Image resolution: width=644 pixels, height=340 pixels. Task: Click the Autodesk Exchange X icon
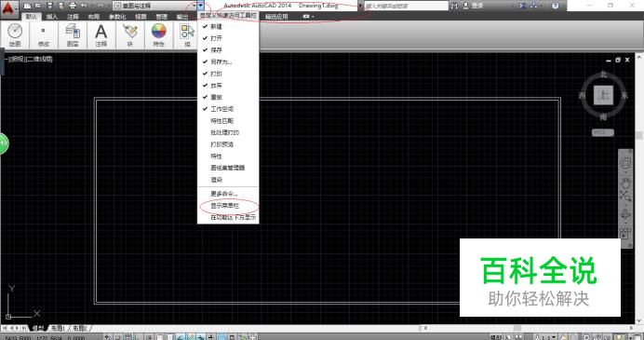(x=522, y=6)
